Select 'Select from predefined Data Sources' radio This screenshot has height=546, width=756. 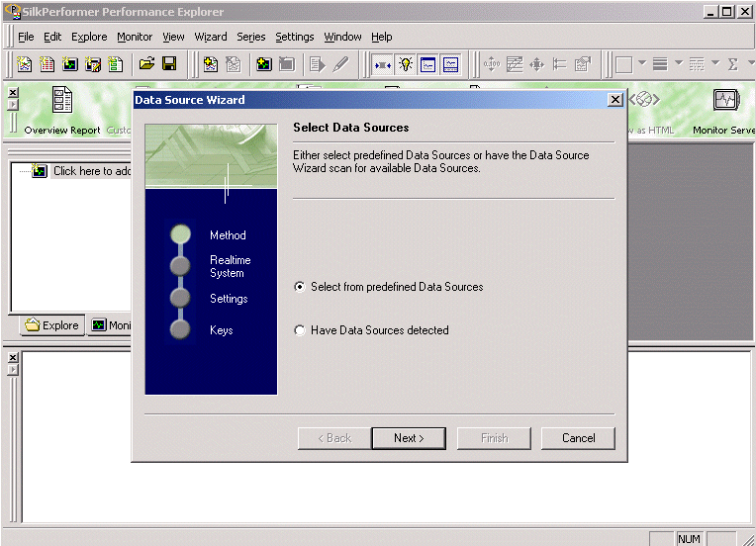pyautogui.click(x=300, y=287)
